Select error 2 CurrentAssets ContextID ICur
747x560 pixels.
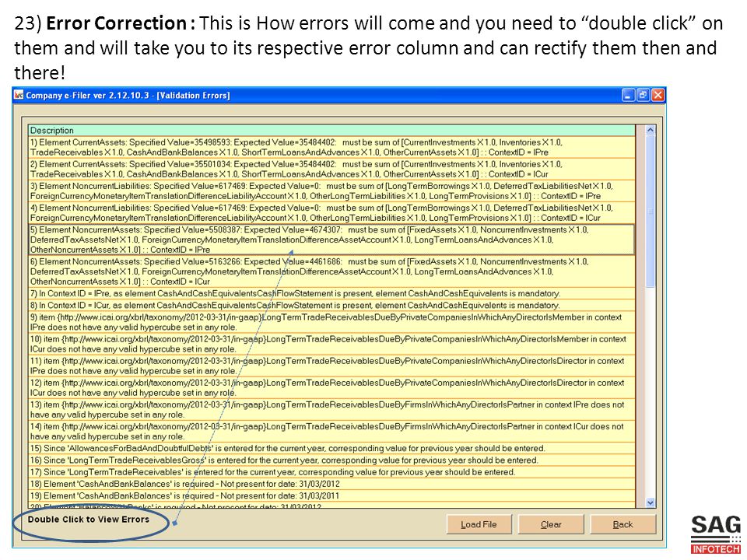(331, 169)
